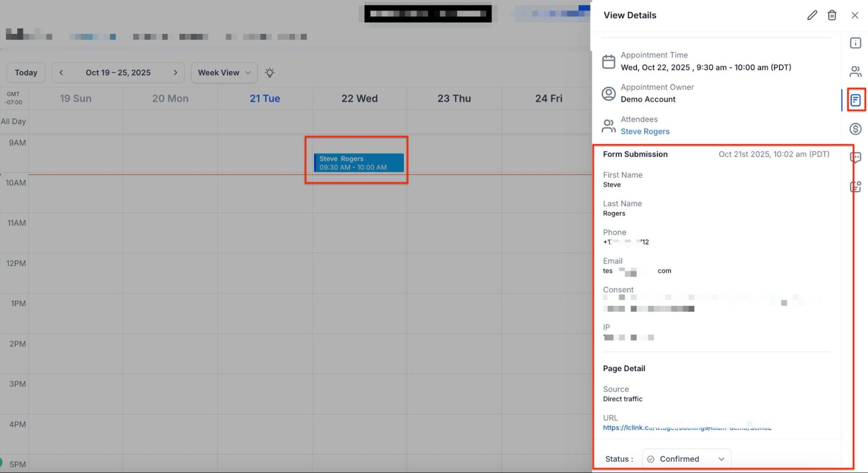The height and width of the screenshot is (473, 868).
Task: Click the trash delete appointment icon
Action: pos(832,15)
